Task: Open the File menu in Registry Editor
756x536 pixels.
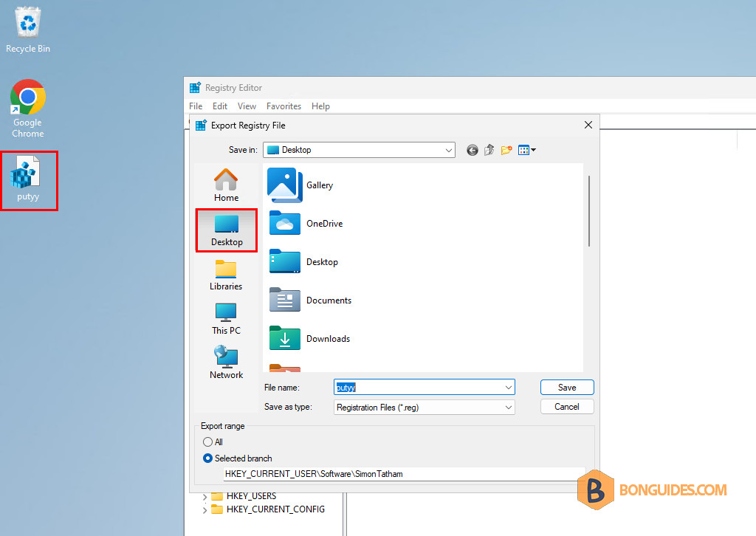Action: 196,106
